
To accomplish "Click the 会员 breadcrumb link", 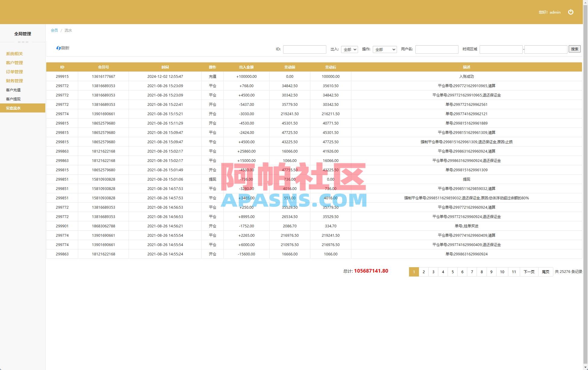I will (x=54, y=30).
